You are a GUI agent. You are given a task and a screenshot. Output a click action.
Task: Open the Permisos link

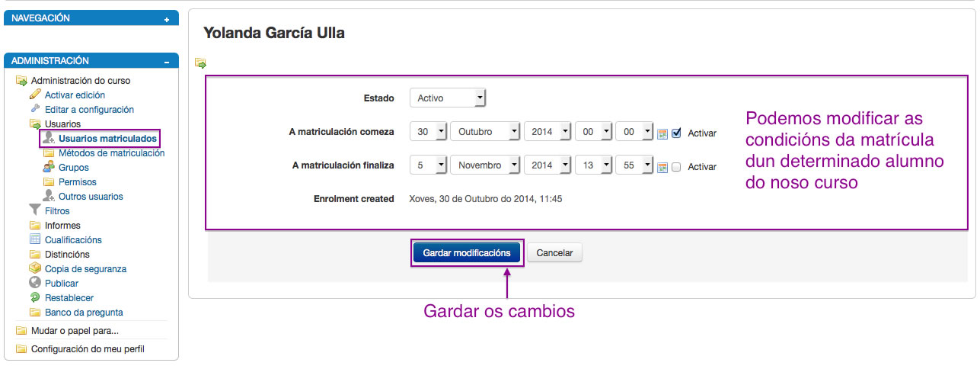click(x=78, y=182)
